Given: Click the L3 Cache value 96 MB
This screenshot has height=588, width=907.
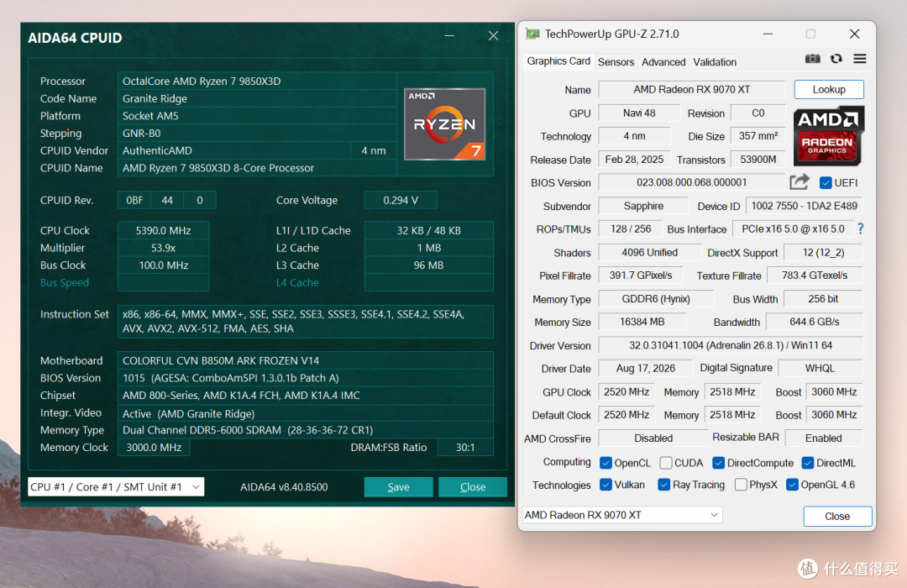Looking at the screenshot, I should (428, 265).
